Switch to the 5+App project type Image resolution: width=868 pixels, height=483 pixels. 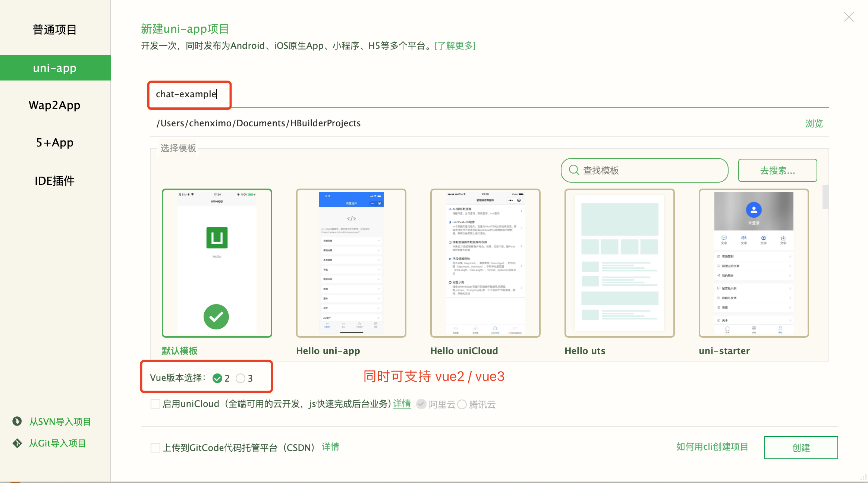[x=55, y=142]
